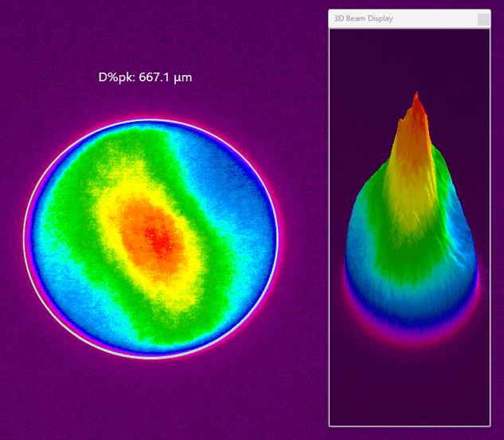Select the D%pk: 667.1 µm readout
This screenshot has height=440, width=504.
point(145,77)
